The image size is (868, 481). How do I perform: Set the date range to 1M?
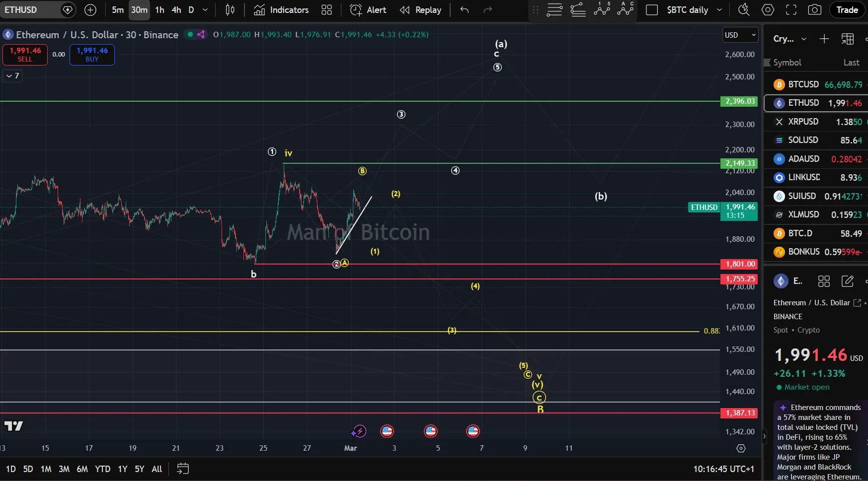pyautogui.click(x=46, y=469)
